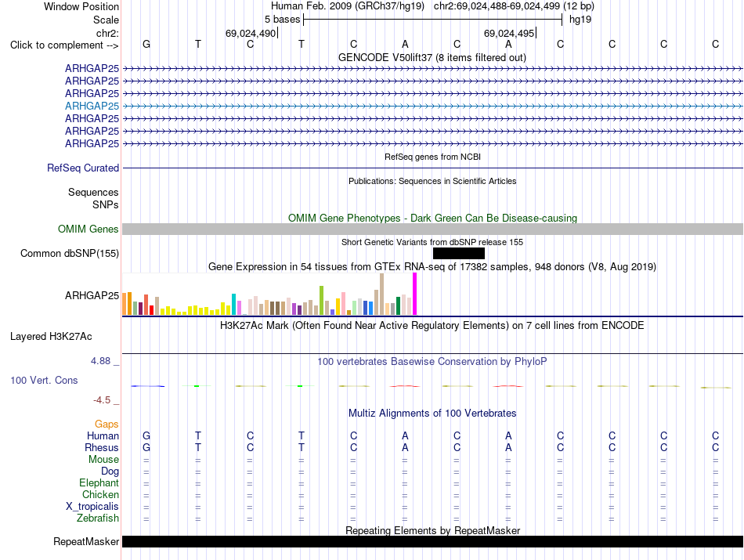Open the Publications: Sequences in Scientific Articles title
Screen dimensions: 744x560
pos(432,181)
